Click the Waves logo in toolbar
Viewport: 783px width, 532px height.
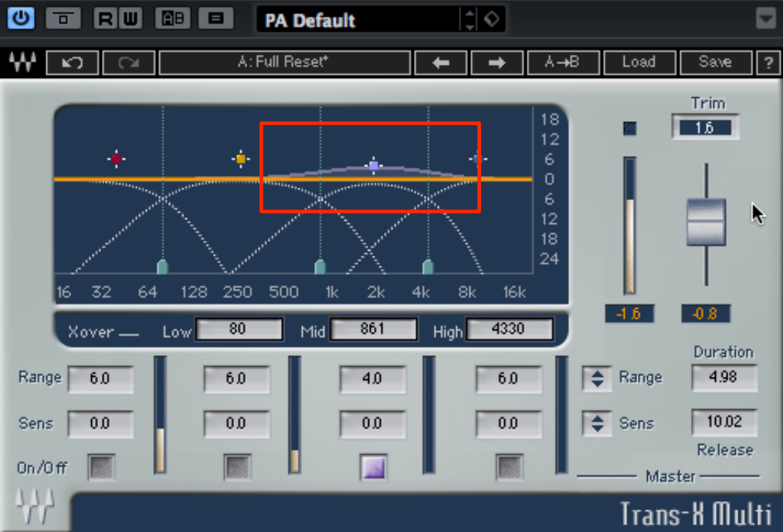point(22,63)
